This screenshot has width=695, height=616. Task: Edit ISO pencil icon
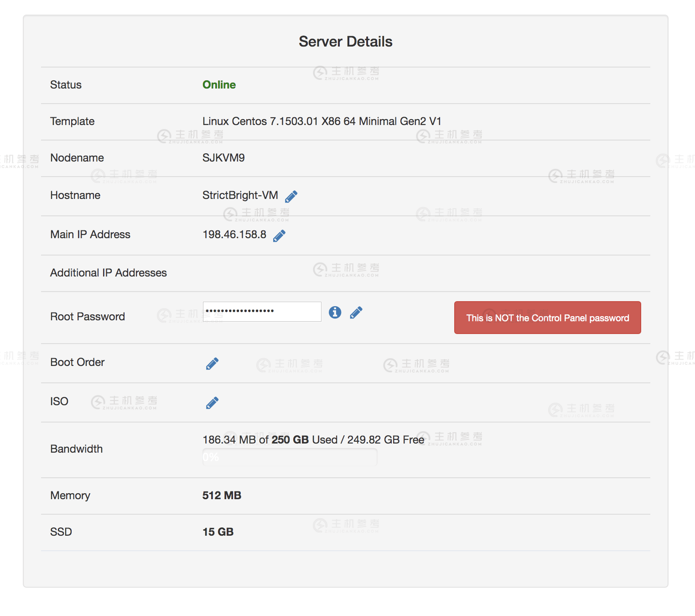click(x=212, y=402)
